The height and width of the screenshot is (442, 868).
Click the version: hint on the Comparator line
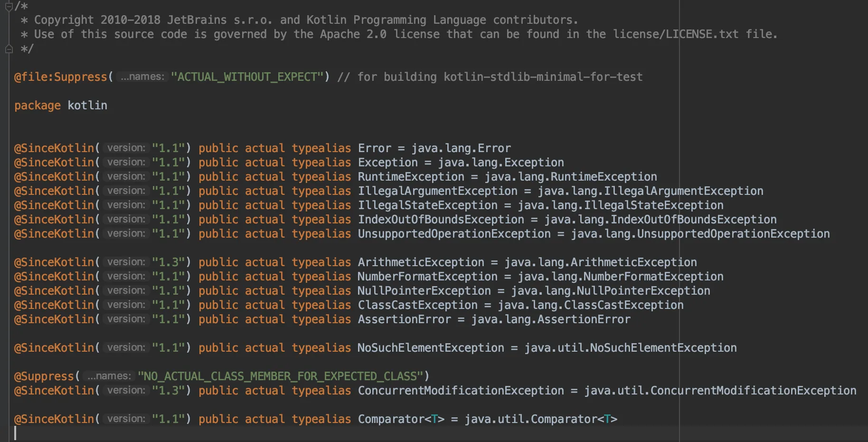click(126, 419)
